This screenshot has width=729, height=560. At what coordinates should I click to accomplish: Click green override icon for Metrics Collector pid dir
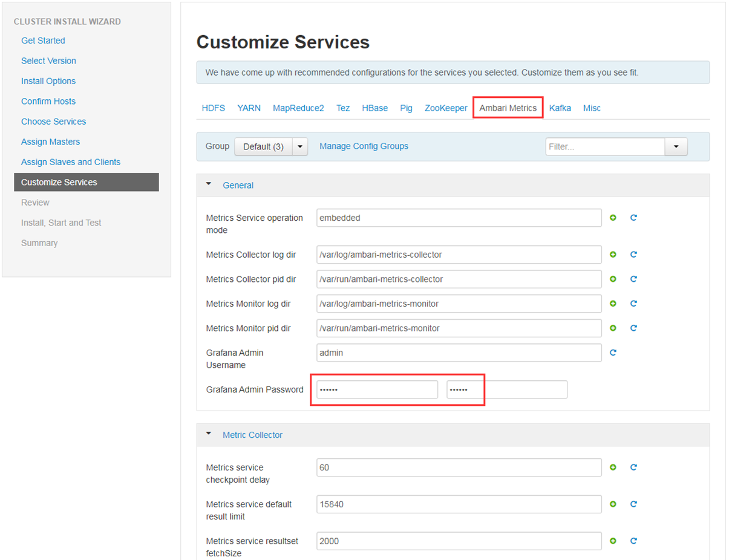(x=613, y=279)
